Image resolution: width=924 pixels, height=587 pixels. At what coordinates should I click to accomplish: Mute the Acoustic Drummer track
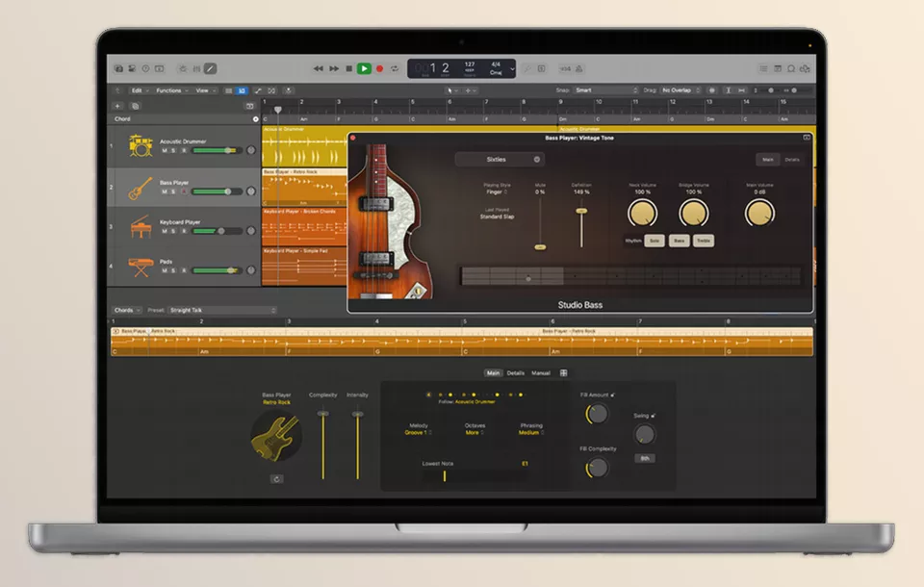coord(165,151)
